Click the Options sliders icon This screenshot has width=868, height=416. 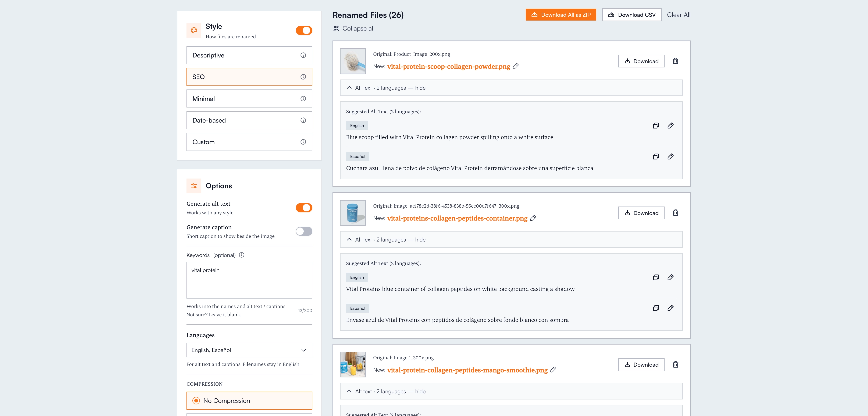pos(194,186)
